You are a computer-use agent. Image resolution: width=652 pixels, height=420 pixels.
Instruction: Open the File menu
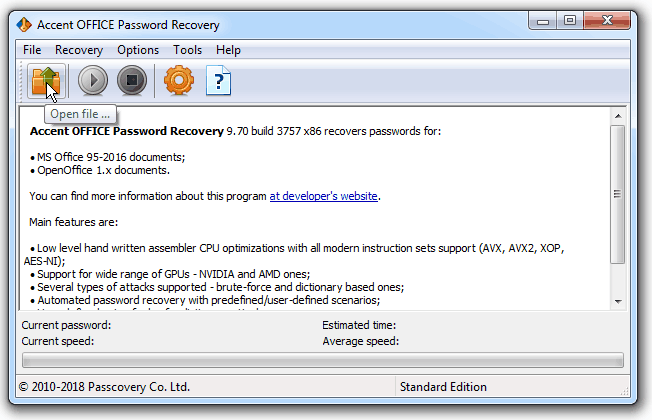tap(32, 50)
